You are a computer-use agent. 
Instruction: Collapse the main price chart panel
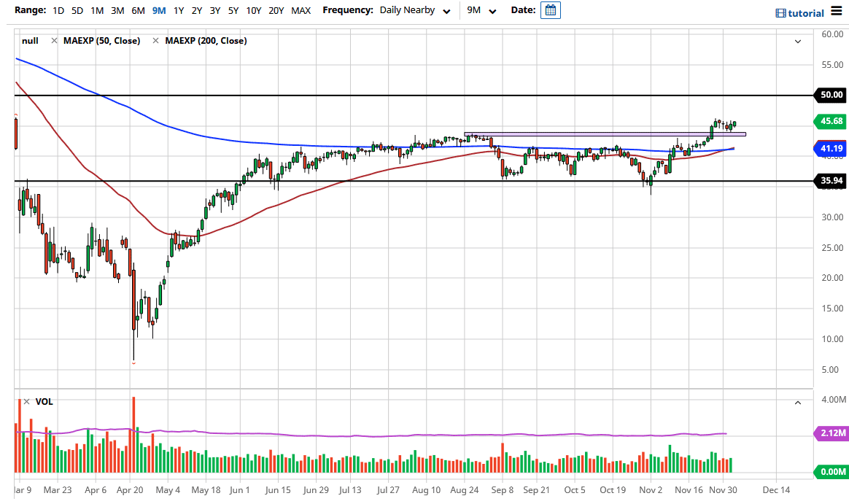pyautogui.click(x=799, y=42)
